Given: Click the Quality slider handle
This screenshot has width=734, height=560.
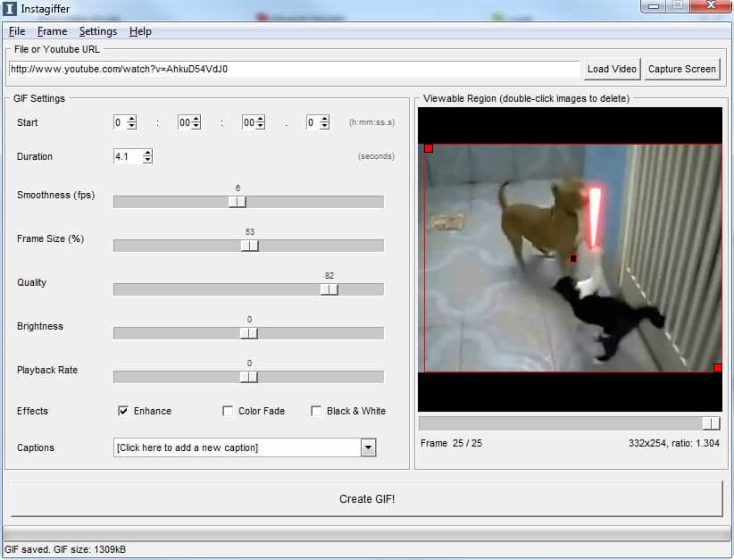Looking at the screenshot, I should pyautogui.click(x=329, y=289).
